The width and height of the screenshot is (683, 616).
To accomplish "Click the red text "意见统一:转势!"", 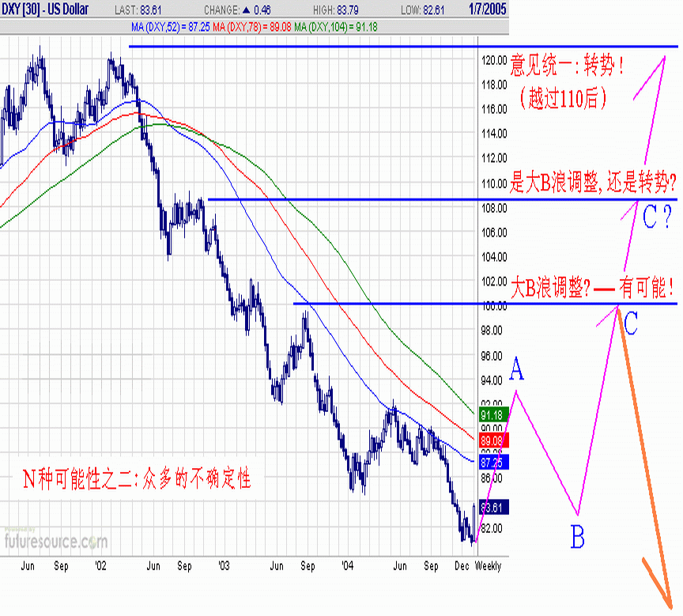I will click(568, 66).
